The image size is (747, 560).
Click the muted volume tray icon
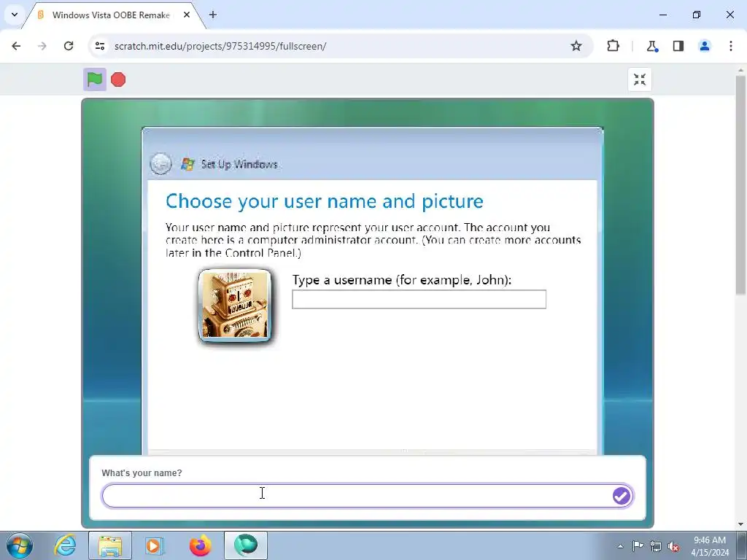pos(673,546)
